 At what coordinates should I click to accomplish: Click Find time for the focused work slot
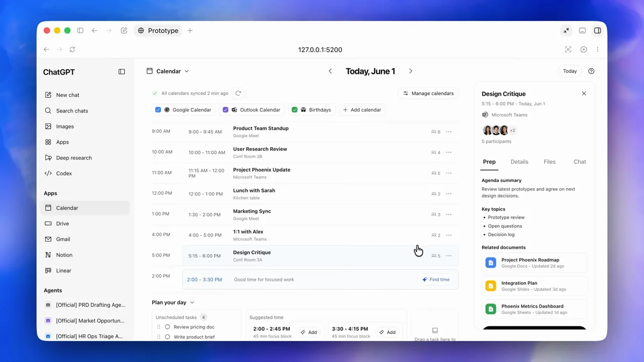coord(436,280)
